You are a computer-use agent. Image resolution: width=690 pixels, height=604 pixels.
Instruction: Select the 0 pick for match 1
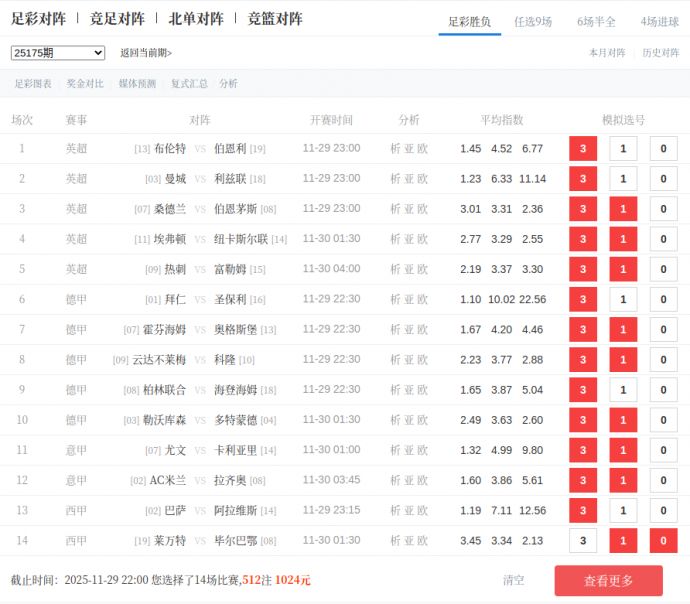[x=663, y=149]
